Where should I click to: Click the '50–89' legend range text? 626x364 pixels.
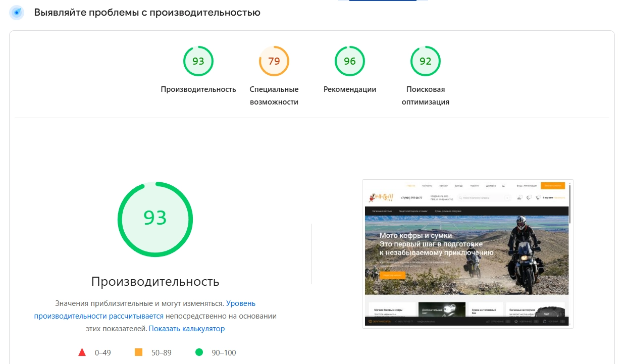162,353
